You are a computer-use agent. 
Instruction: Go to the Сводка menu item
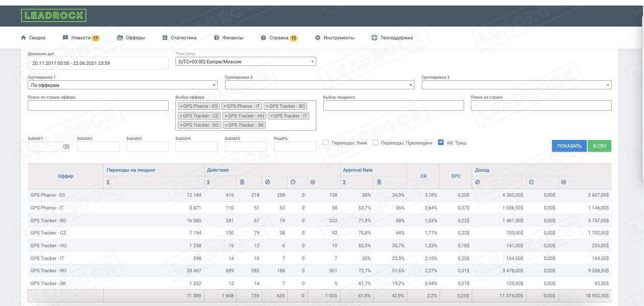coord(33,38)
